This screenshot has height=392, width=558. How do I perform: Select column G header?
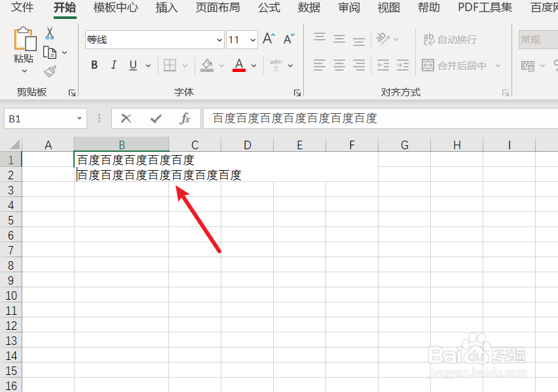404,145
